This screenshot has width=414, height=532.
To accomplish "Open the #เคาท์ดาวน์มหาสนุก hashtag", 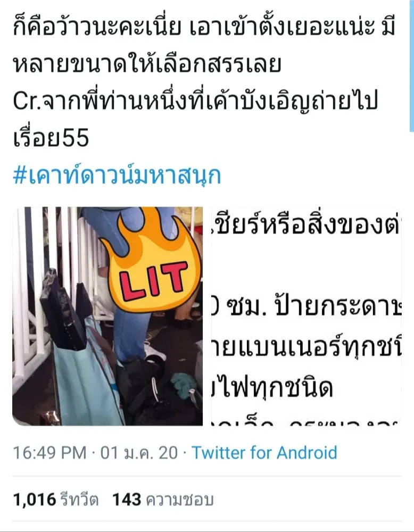I will tap(117, 176).
